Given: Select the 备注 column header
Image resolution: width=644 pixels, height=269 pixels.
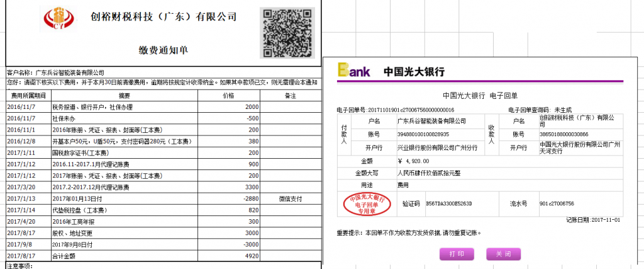Looking at the screenshot, I should pyautogui.click(x=291, y=96).
